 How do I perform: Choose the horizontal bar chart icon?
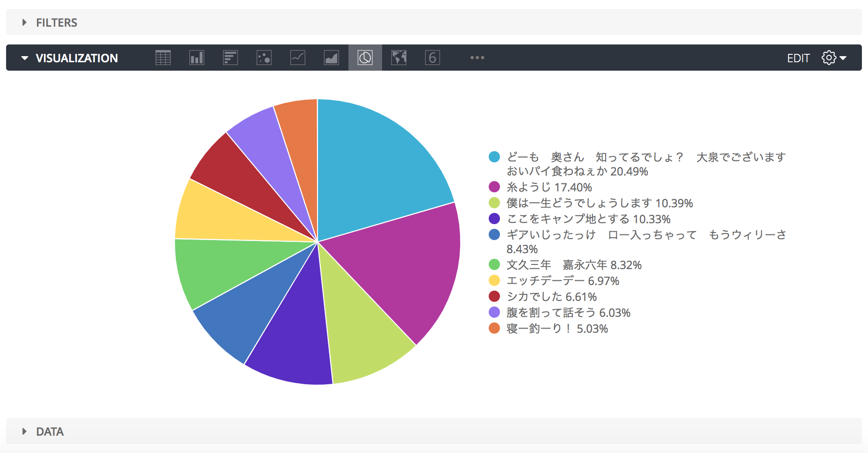click(x=230, y=57)
